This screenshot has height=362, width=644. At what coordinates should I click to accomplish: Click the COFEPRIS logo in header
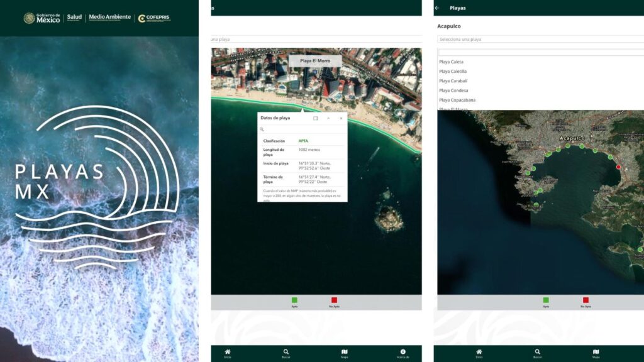point(155,18)
